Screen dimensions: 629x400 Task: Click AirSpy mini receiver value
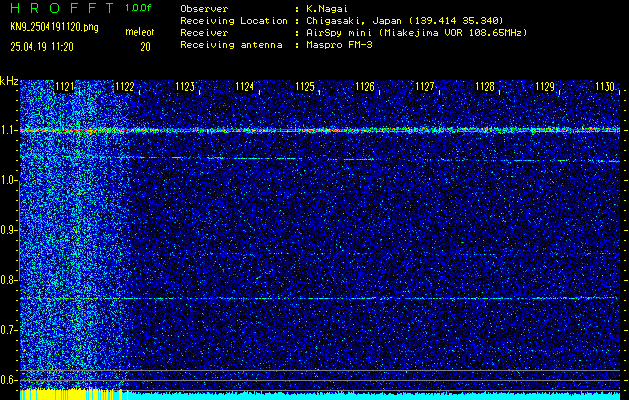(417, 33)
